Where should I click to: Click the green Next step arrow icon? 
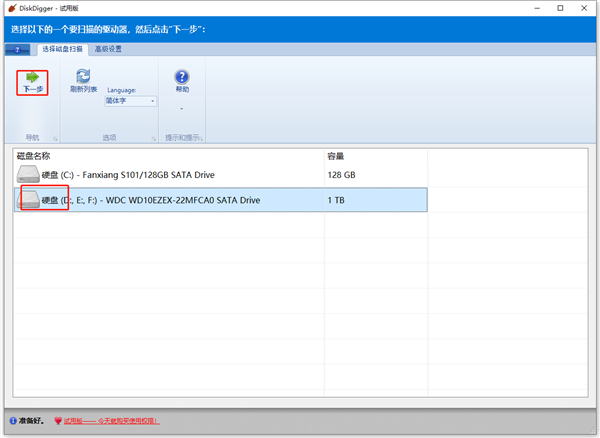(x=33, y=76)
